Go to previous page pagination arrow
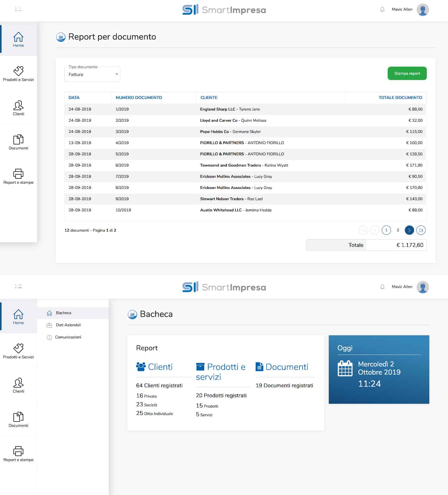The width and height of the screenshot is (448, 495). pyautogui.click(x=375, y=230)
